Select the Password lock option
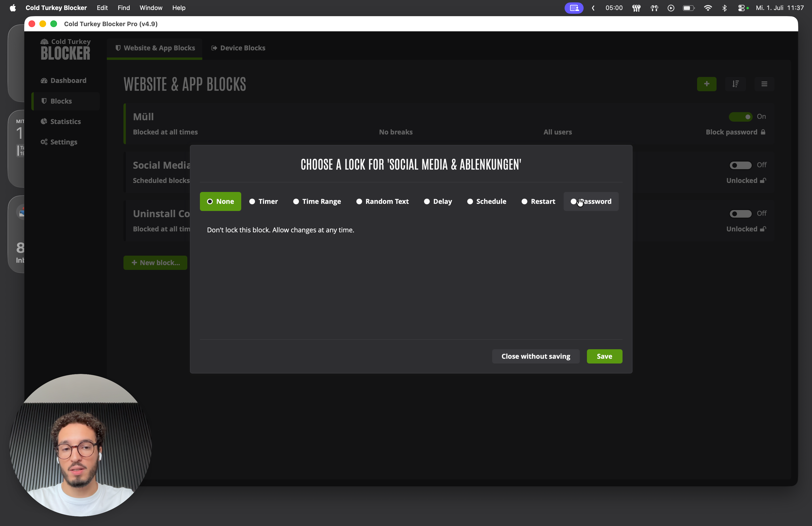This screenshot has width=812, height=526. tap(591, 201)
